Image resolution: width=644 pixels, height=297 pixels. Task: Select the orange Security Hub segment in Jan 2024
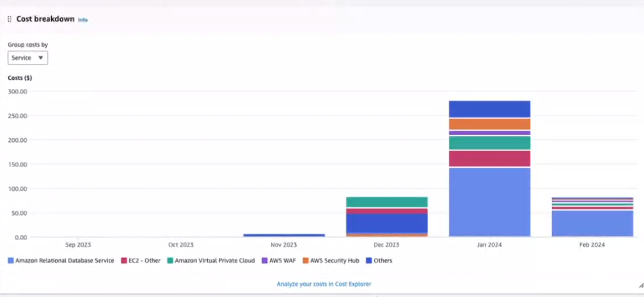489,124
